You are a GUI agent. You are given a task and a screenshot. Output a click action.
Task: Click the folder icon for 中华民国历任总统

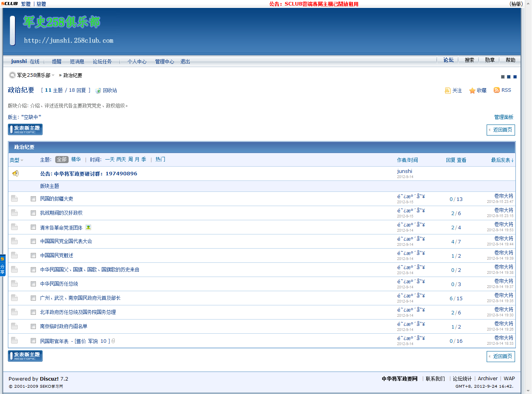coord(15,284)
